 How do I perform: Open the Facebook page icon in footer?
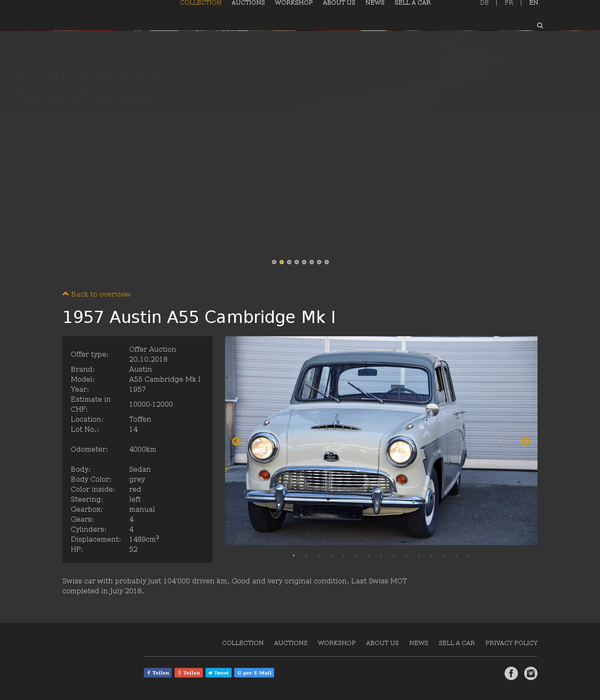point(511,673)
